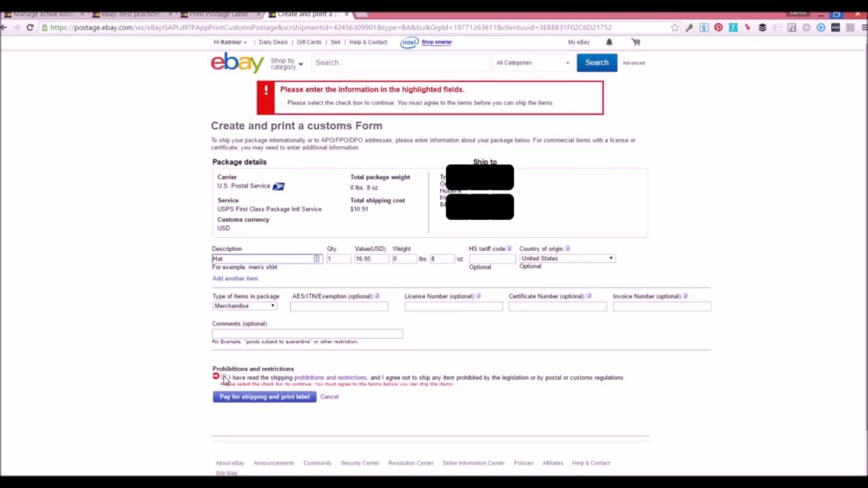The width and height of the screenshot is (868, 488).
Task: Expand the Shop by category menu
Action: 286,64
